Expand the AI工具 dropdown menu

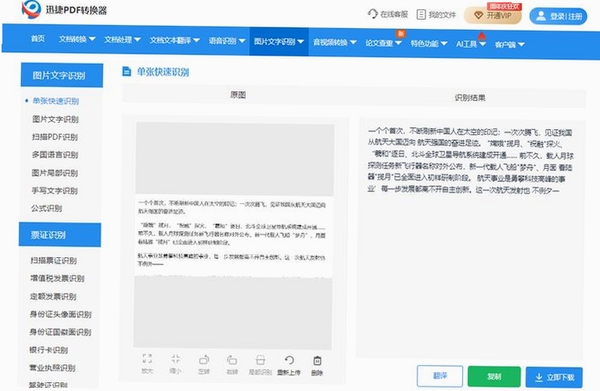pyautogui.click(x=471, y=44)
